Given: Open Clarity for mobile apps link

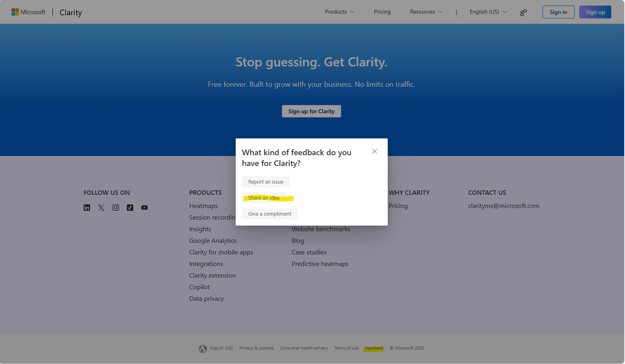Looking at the screenshot, I should (x=221, y=252).
